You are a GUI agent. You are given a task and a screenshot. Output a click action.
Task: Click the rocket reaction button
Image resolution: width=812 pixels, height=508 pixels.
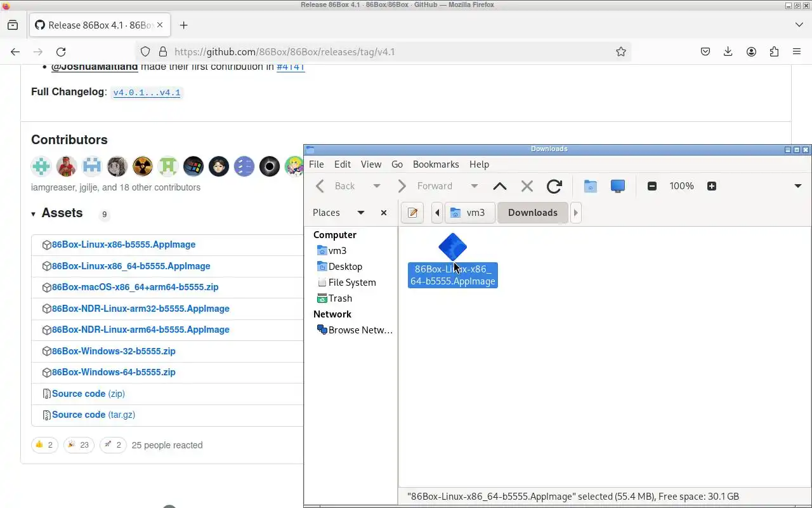[113, 445]
